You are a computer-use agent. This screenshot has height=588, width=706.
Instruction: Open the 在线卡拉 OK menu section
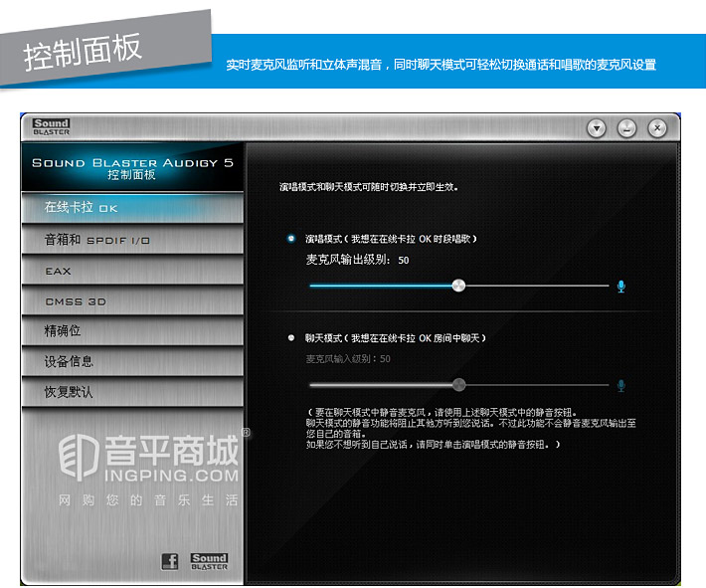132,208
